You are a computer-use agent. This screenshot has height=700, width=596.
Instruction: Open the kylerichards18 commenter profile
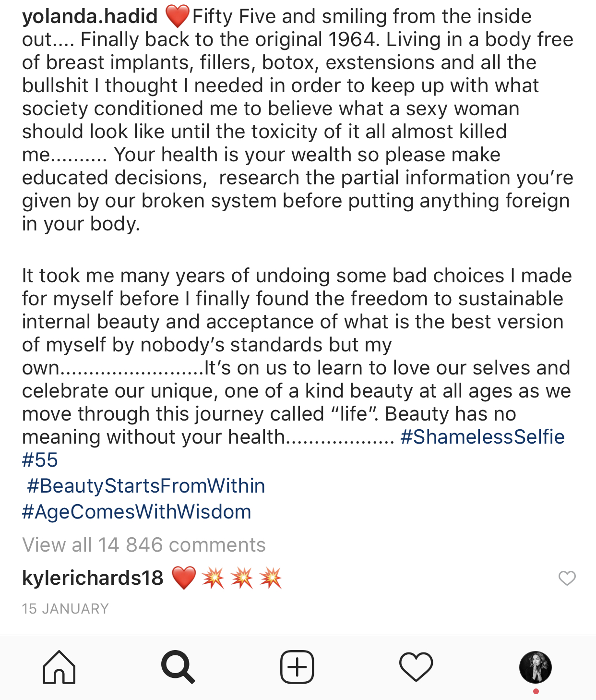93,578
